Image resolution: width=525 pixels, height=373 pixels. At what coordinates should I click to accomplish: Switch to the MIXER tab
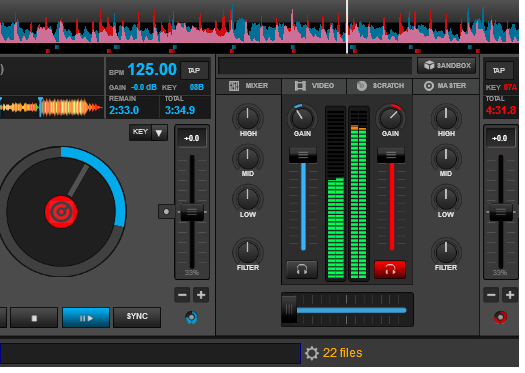(249, 86)
